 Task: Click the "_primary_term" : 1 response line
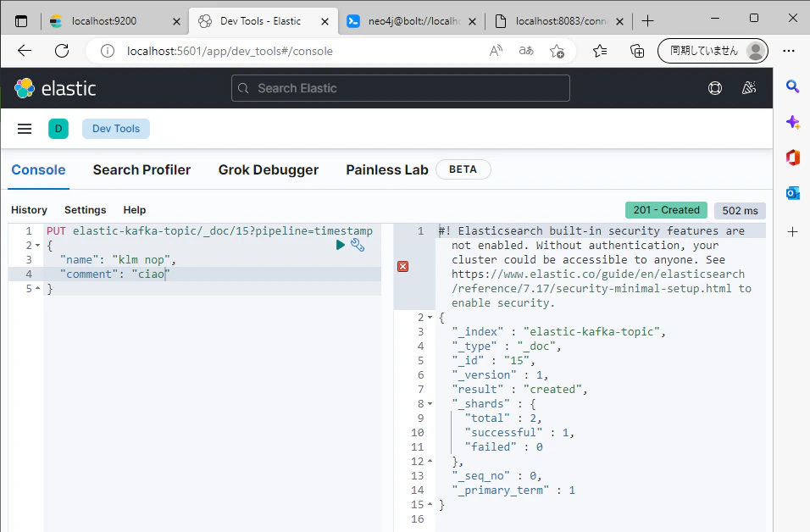coord(513,490)
